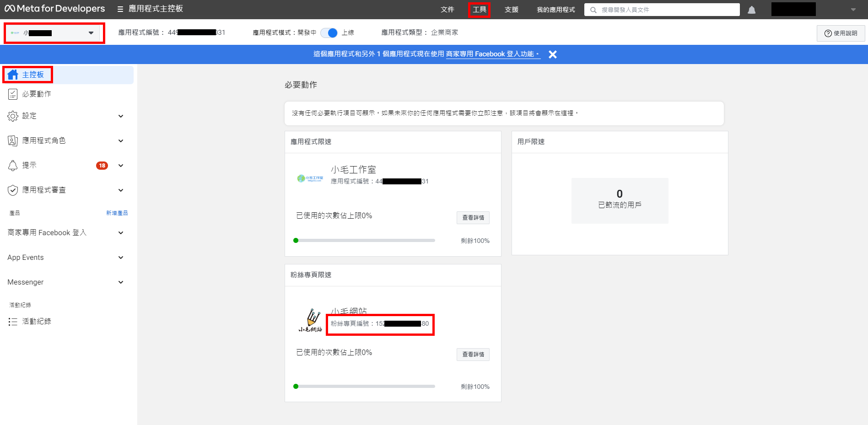Click the 應用程式類型 企業商家 label
This screenshot has width=868, height=425.
[x=420, y=32]
